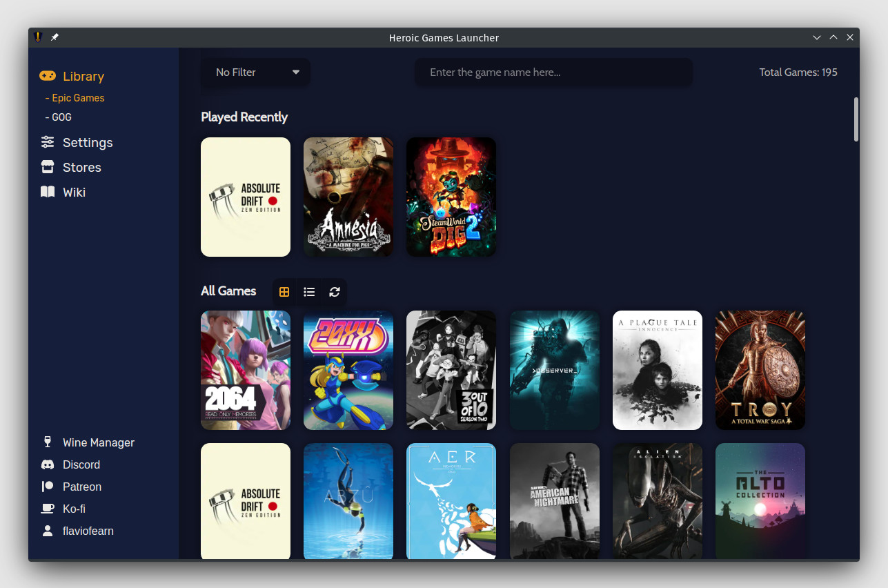Open the AER game card

pos(451,501)
